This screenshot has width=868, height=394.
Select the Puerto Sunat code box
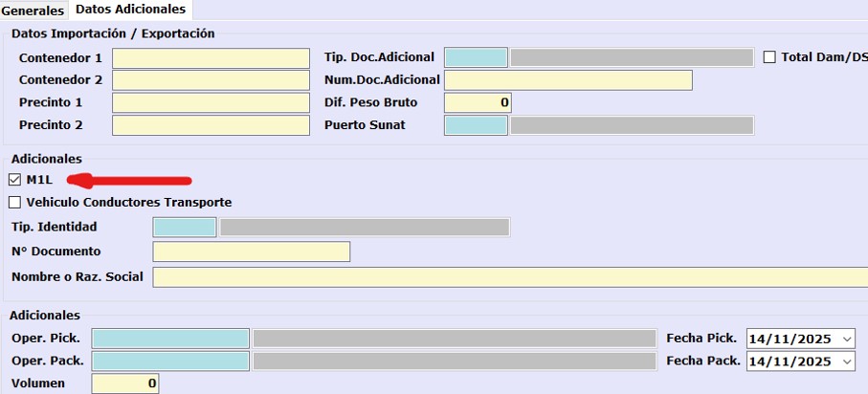[x=476, y=125]
